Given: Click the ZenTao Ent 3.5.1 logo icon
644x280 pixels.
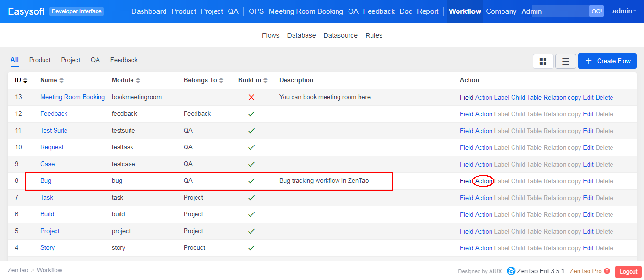Looking at the screenshot, I should 511,271.
